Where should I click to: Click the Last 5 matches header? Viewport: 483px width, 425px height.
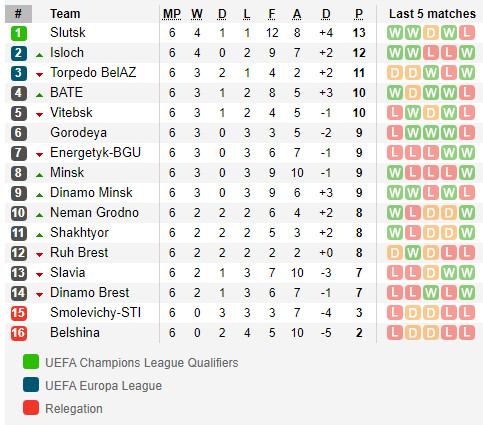(x=432, y=14)
